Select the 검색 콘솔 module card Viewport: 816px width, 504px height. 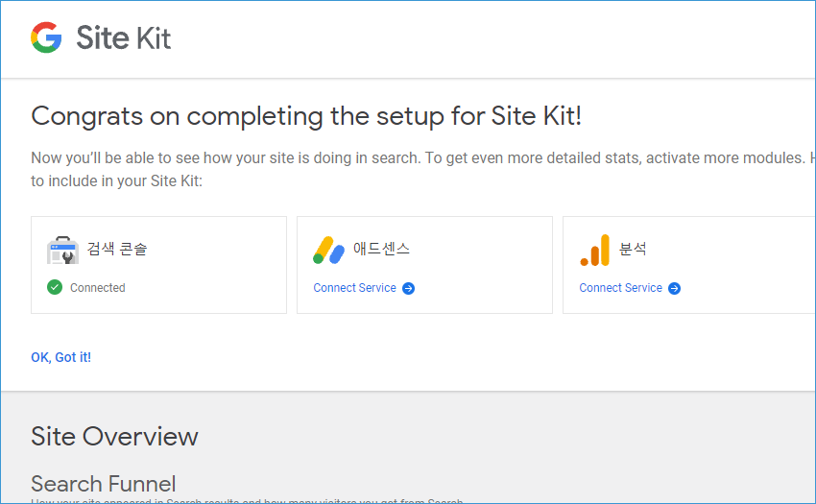pos(158,265)
